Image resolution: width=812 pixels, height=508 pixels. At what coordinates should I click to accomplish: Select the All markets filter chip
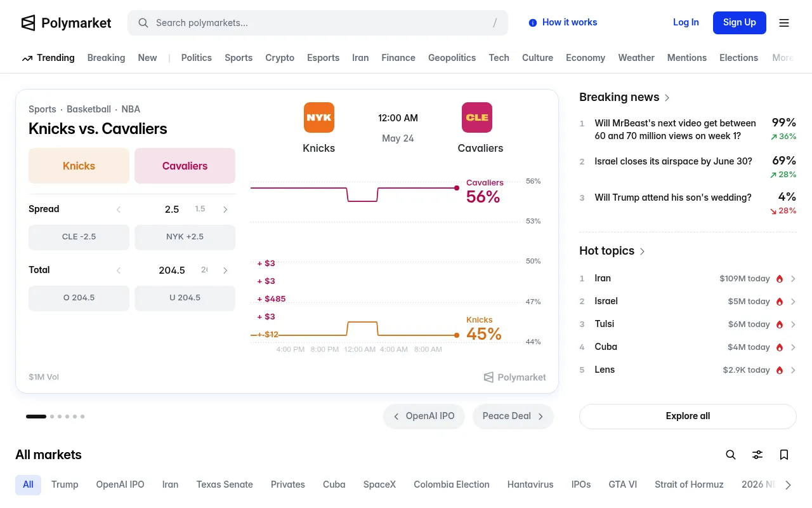pos(28,485)
